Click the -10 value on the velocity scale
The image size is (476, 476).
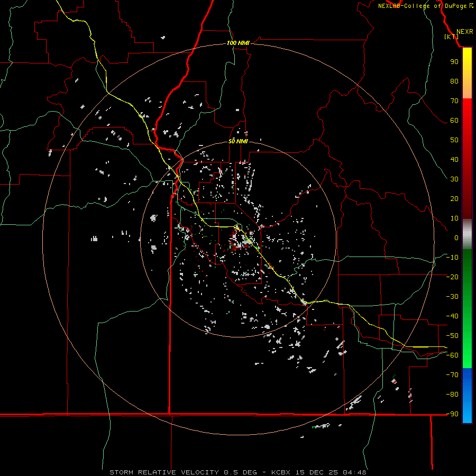(452, 258)
